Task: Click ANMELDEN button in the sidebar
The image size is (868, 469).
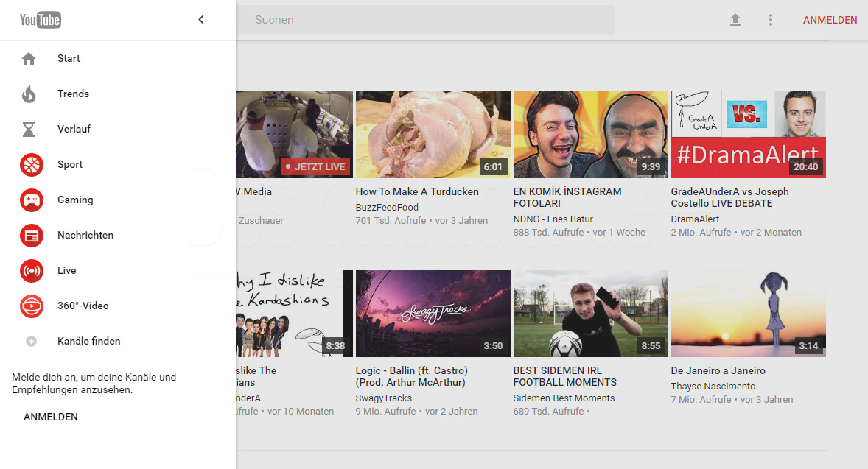Action: click(x=51, y=417)
